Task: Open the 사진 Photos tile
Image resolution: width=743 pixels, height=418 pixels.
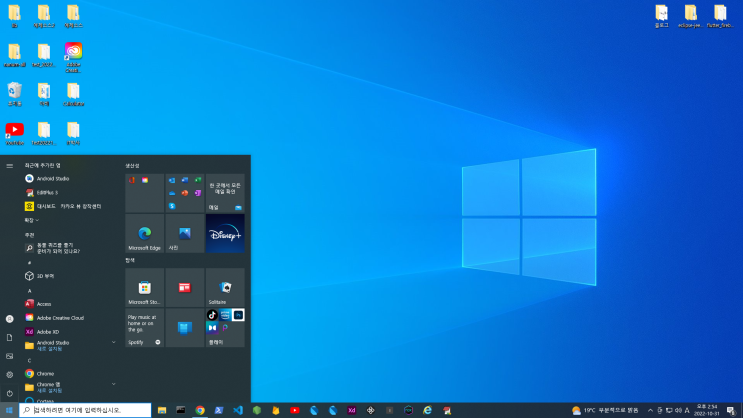Action: pos(185,233)
